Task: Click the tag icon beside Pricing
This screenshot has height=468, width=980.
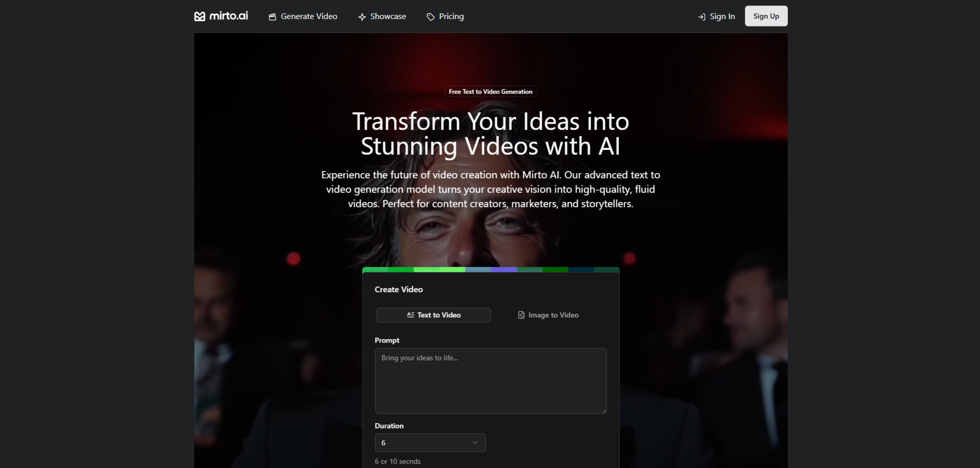Action: click(430, 17)
